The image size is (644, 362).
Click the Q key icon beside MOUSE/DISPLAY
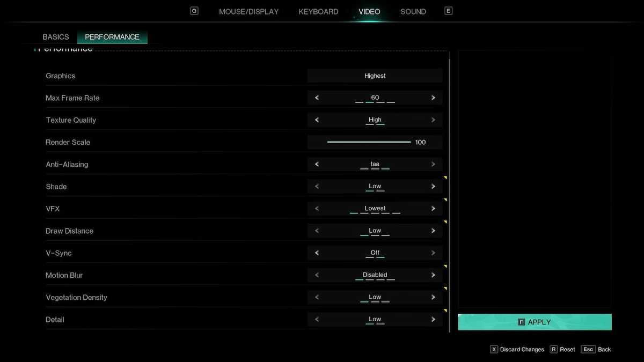194,11
